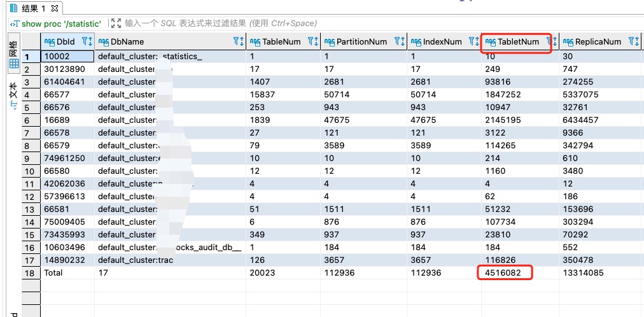Viewport: 644px width, 317px height.
Task: Select PartitionNum total cell 112936
Action: pos(364,272)
